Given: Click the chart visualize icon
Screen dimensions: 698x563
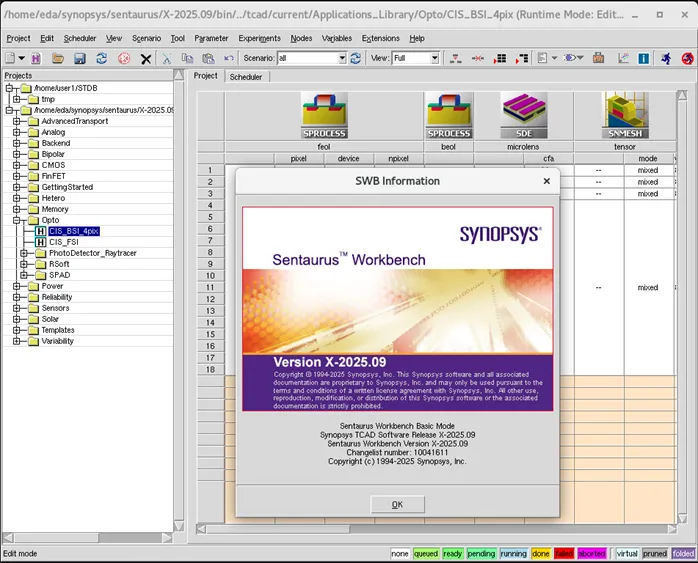Looking at the screenshot, I should 623,58.
